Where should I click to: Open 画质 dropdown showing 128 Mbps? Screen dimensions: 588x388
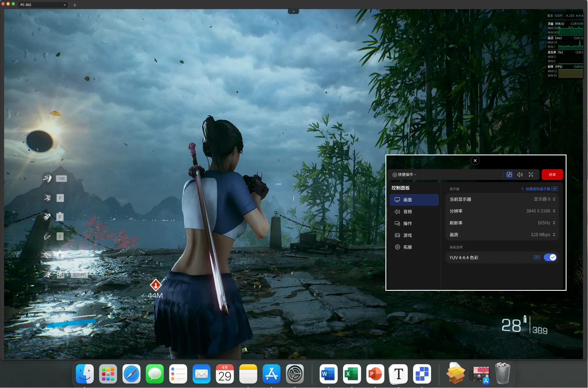click(x=543, y=235)
